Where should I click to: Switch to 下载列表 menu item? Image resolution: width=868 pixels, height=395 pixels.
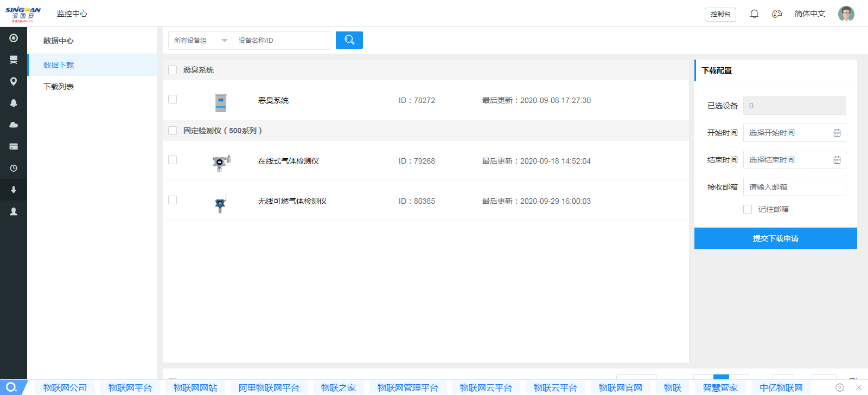point(59,87)
